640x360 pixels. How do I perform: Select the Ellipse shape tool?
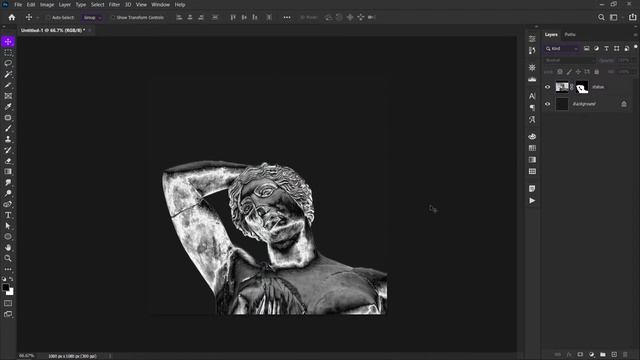(8, 237)
